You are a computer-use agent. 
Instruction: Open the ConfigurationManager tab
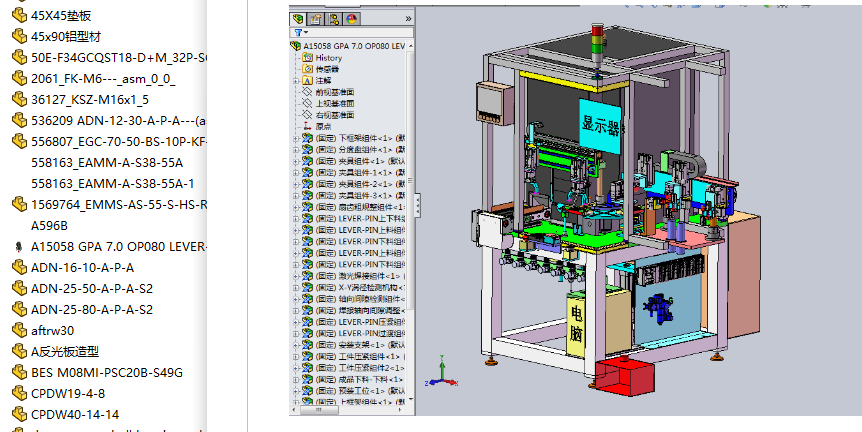333,18
